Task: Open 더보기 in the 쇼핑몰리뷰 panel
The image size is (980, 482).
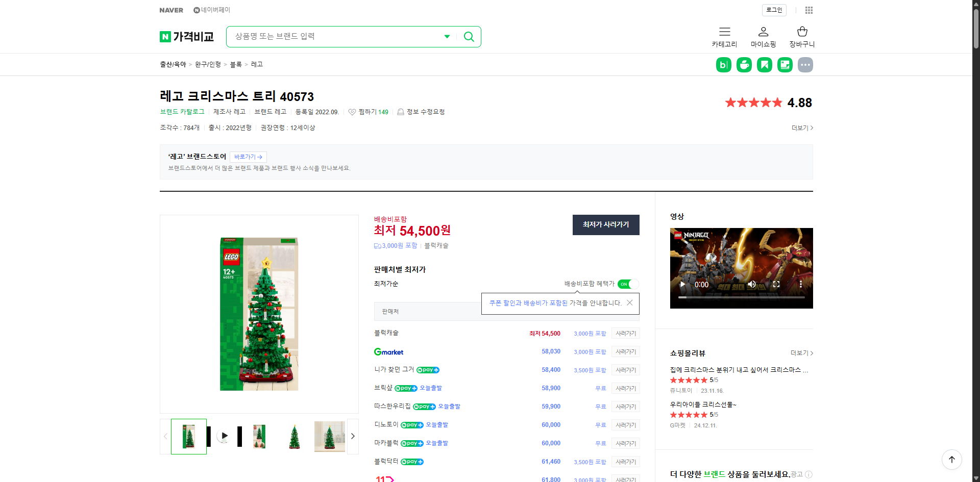Action: point(800,353)
